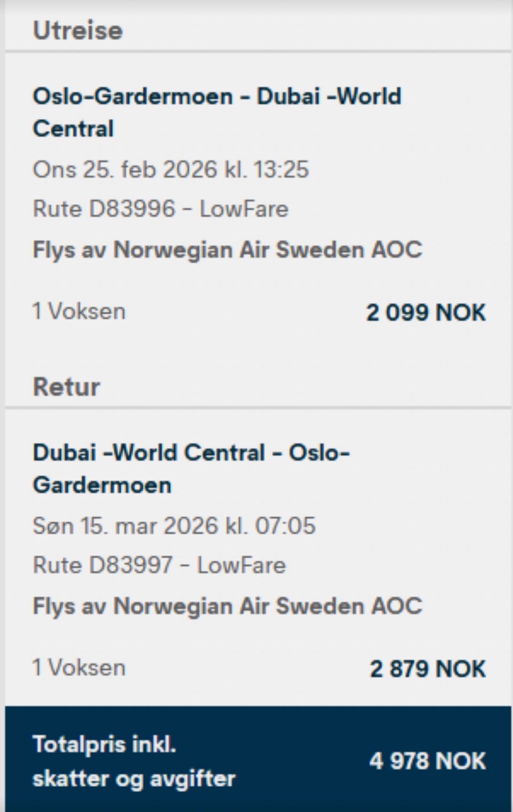This screenshot has height=812, width=513.
Task: Select Dubai -World Central to Oslo route title
Action: point(191,469)
